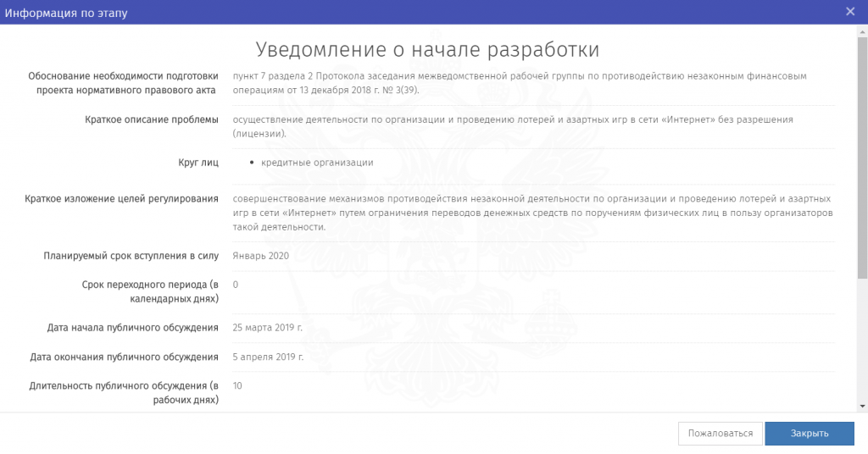Click the empty scrollbar track below the thumb
The height and width of the screenshot is (454, 868).
(862, 339)
